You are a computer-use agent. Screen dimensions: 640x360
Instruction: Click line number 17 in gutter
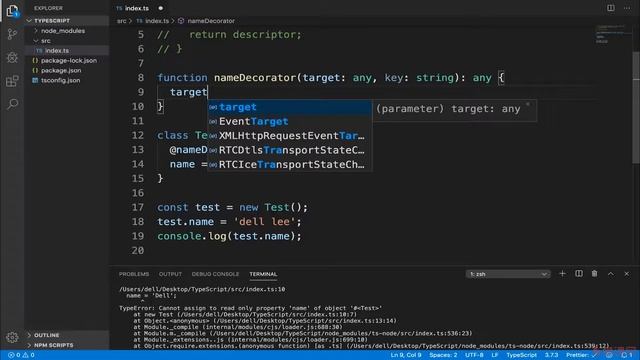pyautogui.click(x=138, y=207)
